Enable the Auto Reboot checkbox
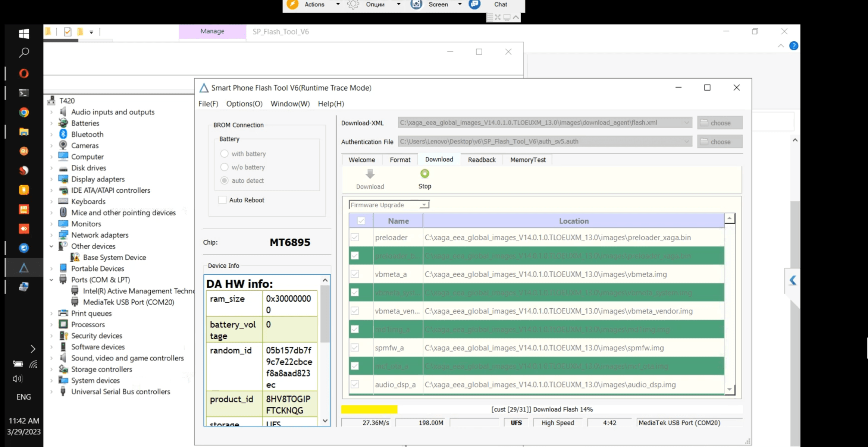The image size is (868, 447). click(x=222, y=200)
